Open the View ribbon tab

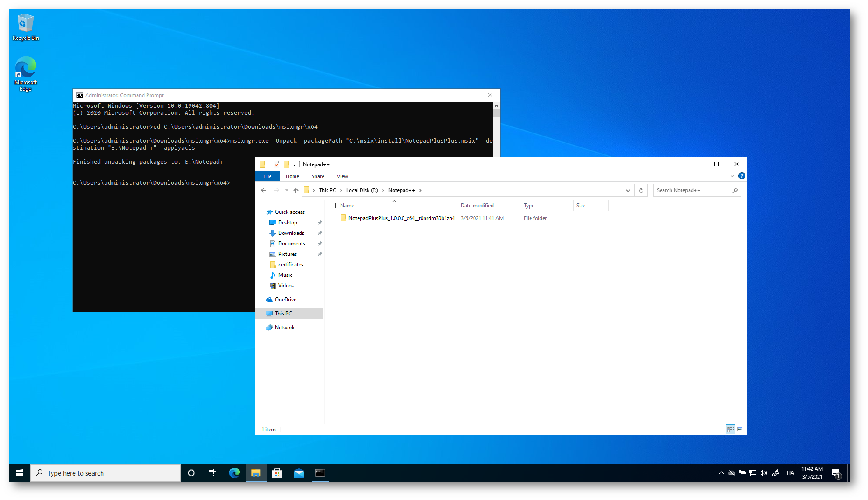(342, 176)
